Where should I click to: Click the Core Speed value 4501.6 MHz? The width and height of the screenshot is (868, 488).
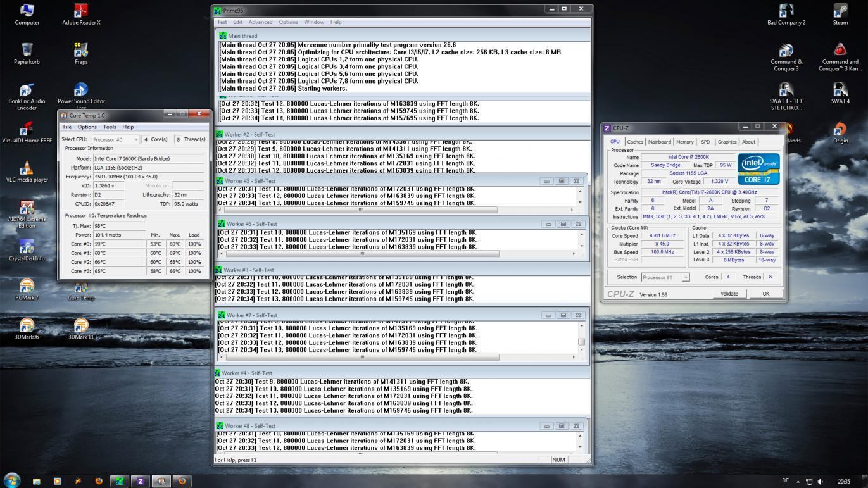coord(662,235)
